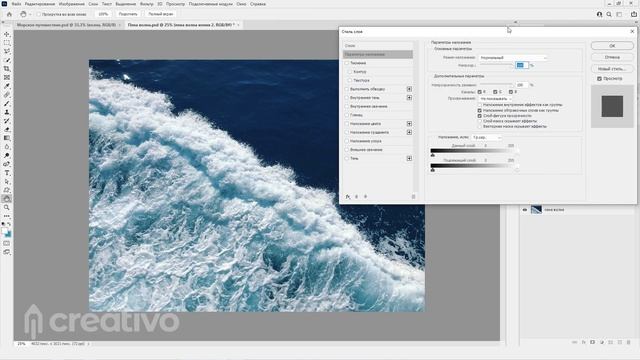The height and width of the screenshot is (360, 640).
Task: Open the Файл menu
Action: 16,4
